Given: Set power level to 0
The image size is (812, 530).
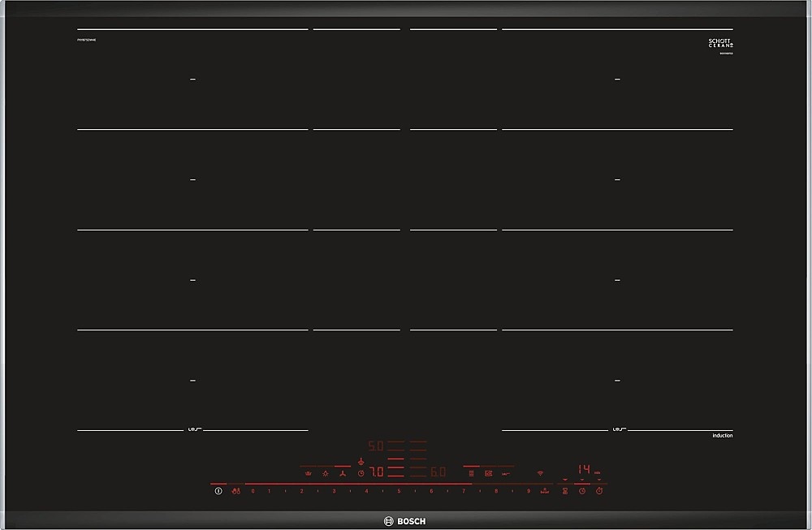Looking at the screenshot, I should [x=253, y=491].
